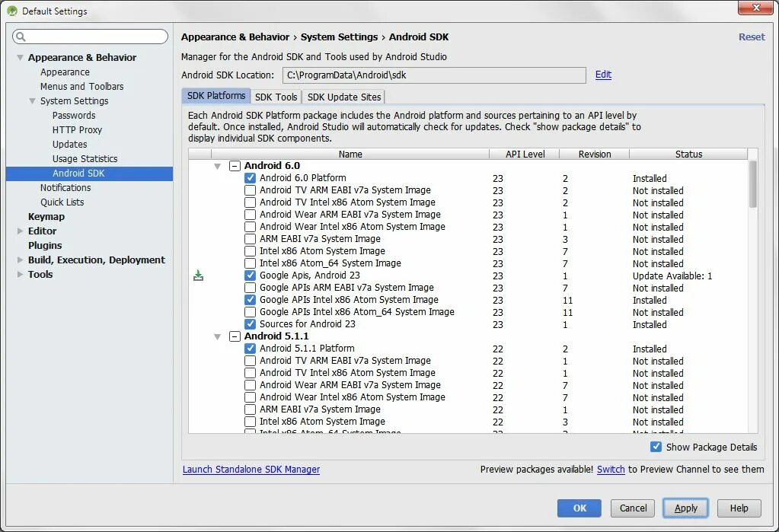Select Appearance in settings tree
779x532 pixels.
pos(65,72)
